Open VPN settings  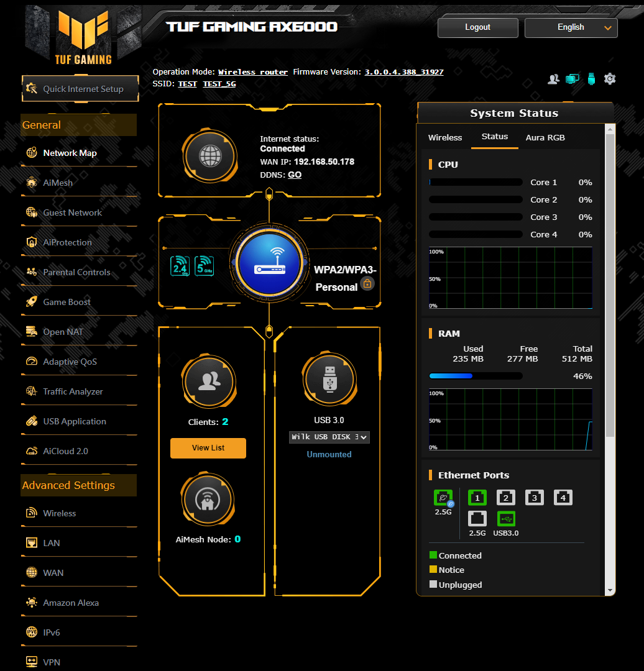79,662
